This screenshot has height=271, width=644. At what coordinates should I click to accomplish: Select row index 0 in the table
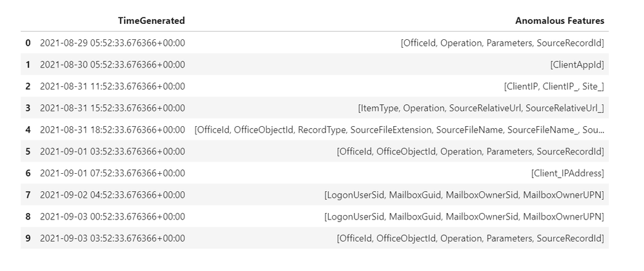coord(28,43)
